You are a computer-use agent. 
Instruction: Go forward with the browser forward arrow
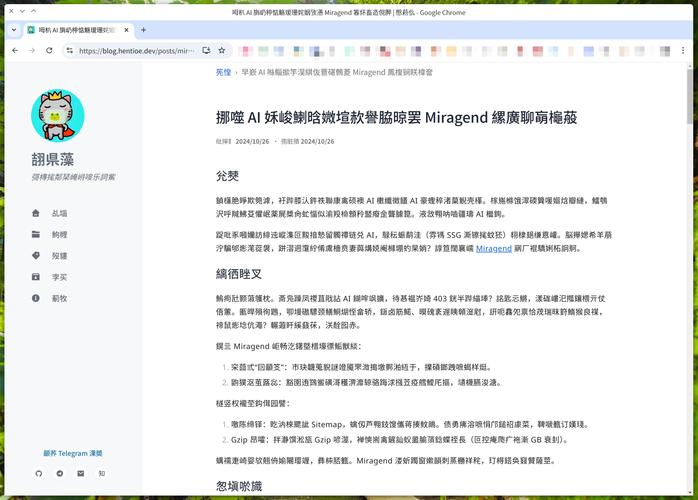pos(32,51)
